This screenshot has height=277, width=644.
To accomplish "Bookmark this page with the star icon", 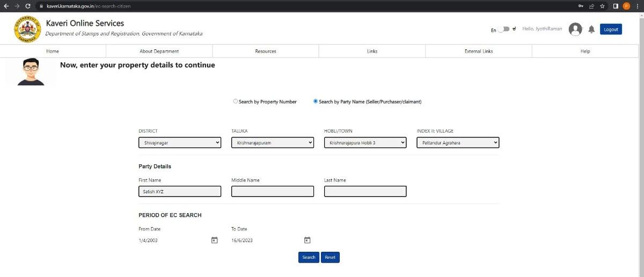I will tap(602, 6).
